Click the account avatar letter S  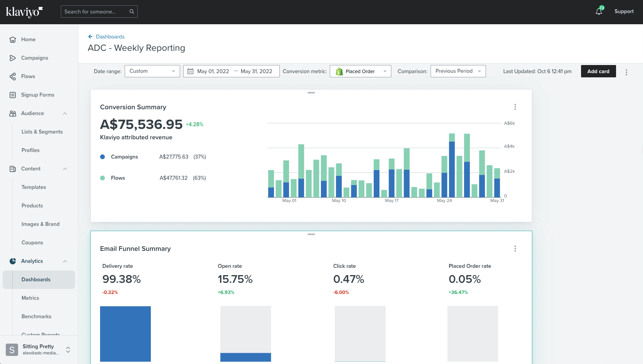[12, 350]
